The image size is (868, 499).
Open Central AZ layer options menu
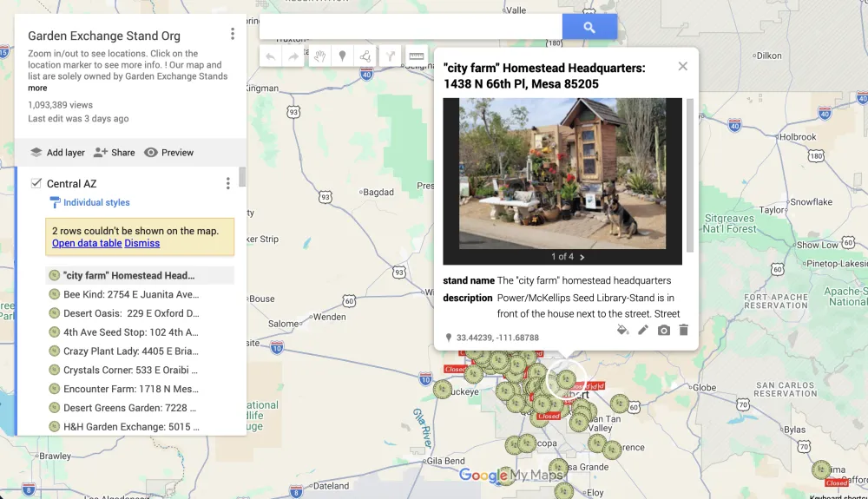click(228, 183)
